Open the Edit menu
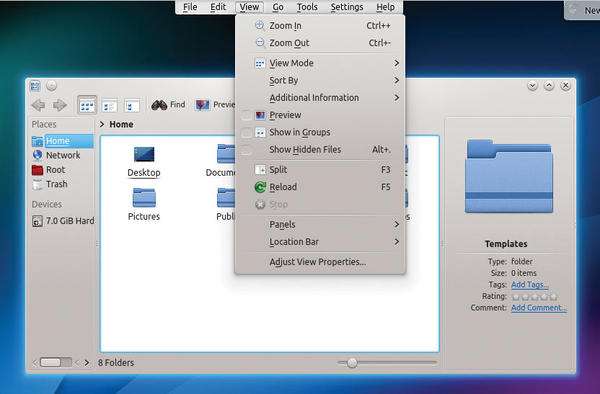 coord(218,7)
